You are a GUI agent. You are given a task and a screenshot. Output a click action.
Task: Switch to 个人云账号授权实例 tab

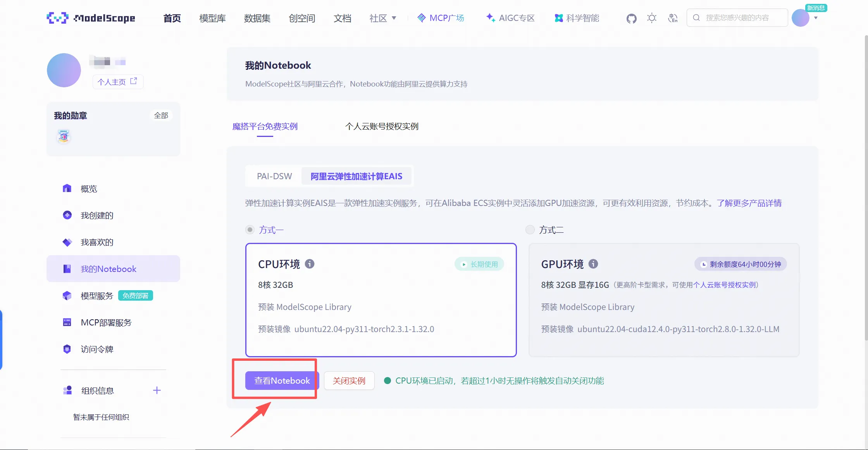tap(382, 126)
